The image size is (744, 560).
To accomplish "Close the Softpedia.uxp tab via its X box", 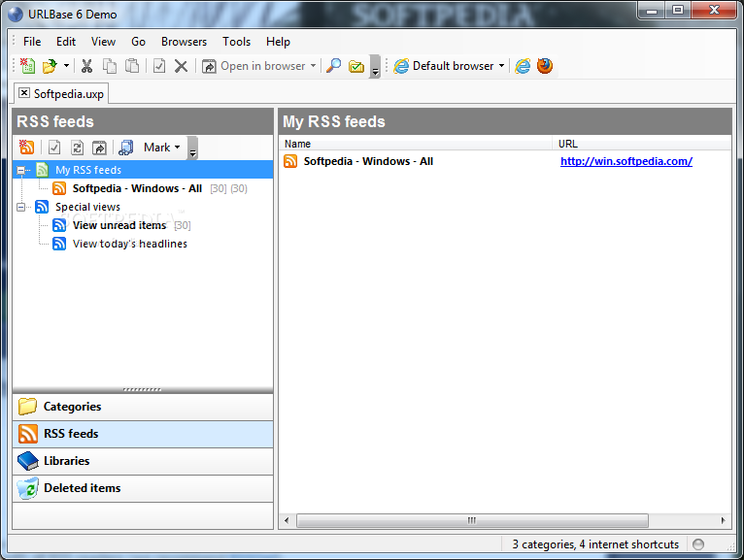I will pos(24,92).
